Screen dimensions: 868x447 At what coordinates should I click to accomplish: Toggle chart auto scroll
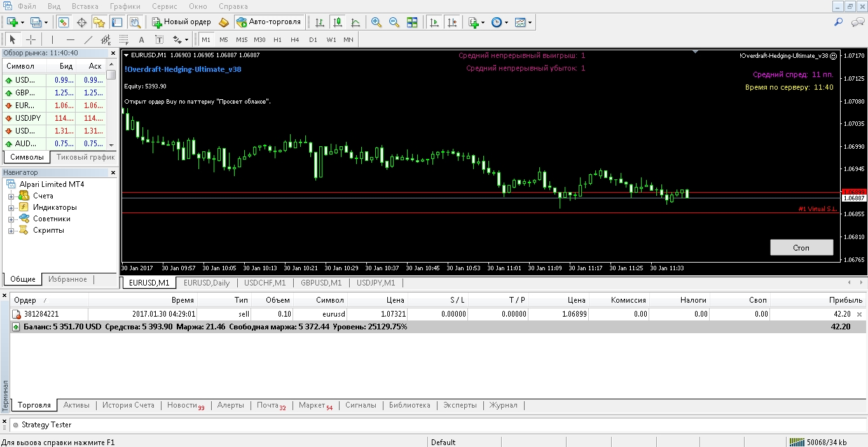(434, 22)
